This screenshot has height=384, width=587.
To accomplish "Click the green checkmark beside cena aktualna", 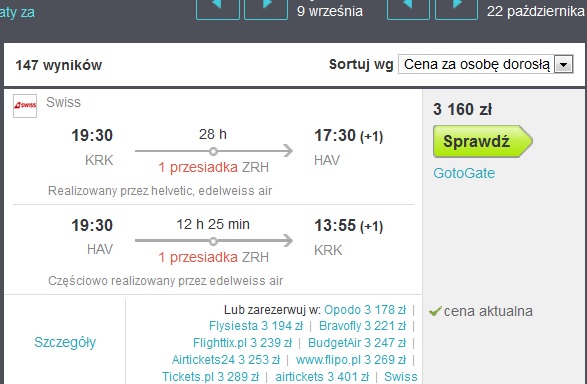I will point(435,311).
